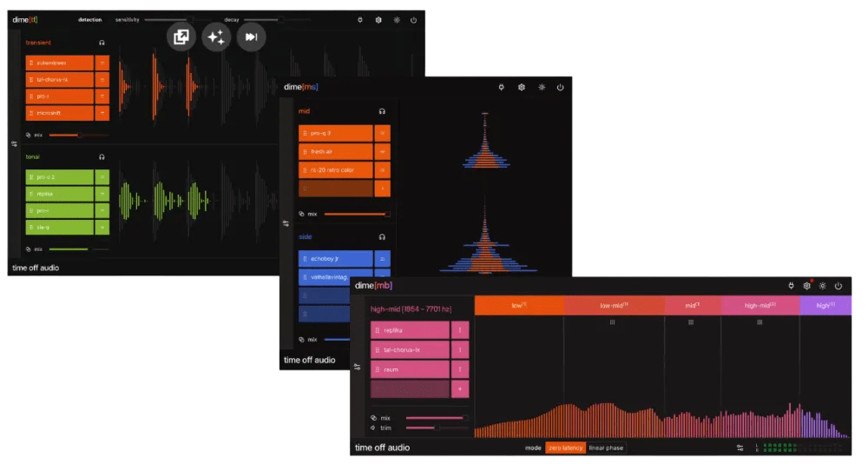
Task: Add a plugin with the plus button in dime[mb]
Action: (459, 389)
